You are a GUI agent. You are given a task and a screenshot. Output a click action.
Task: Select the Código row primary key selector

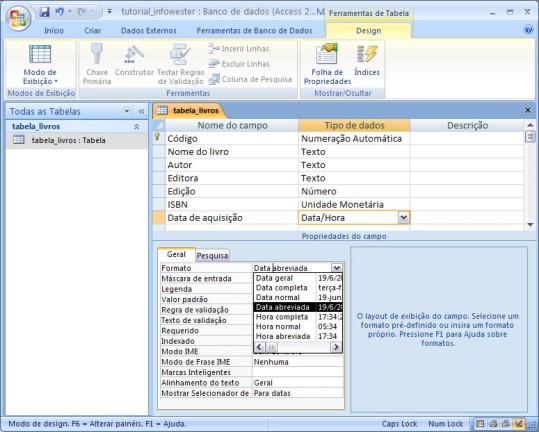tap(158, 138)
